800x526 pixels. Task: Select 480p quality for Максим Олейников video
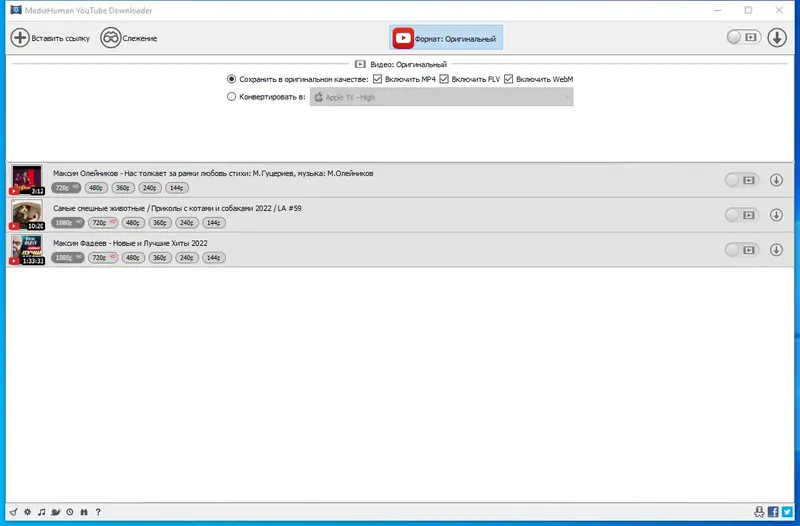tap(96, 188)
